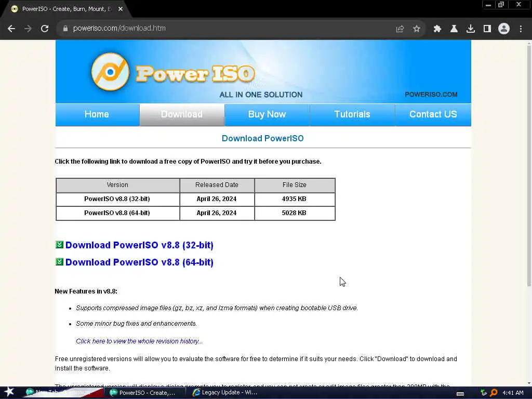Screen dimensions: 532x399
Task: Click the green shield tray icon
Action: coord(484,393)
